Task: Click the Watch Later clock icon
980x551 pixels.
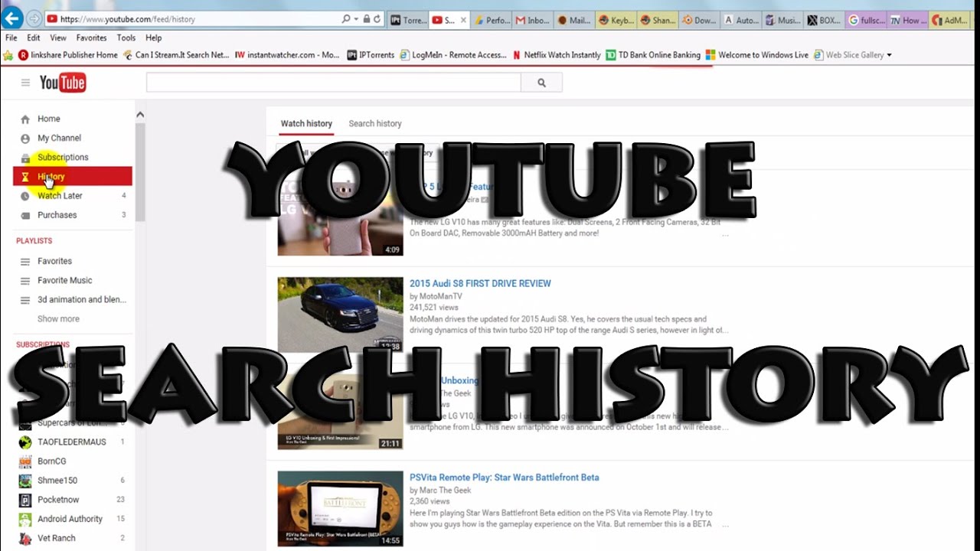Action: [x=25, y=196]
